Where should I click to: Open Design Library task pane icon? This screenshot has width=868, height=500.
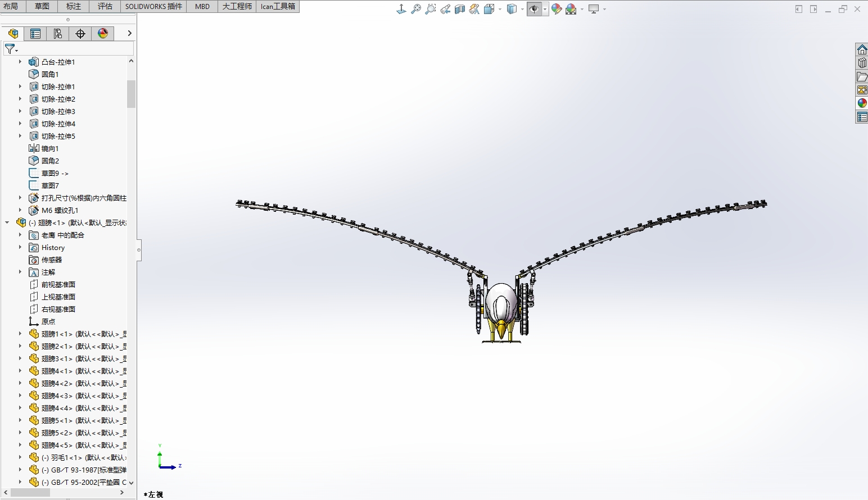coord(862,63)
